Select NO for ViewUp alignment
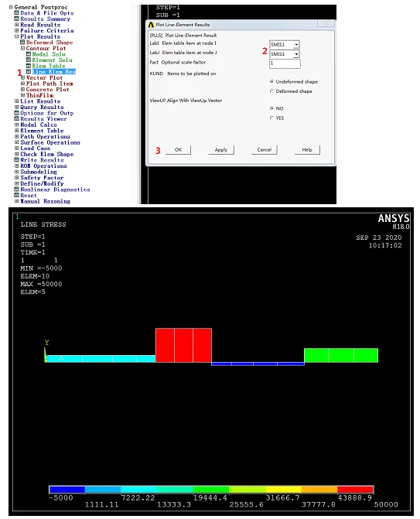 tap(271, 108)
